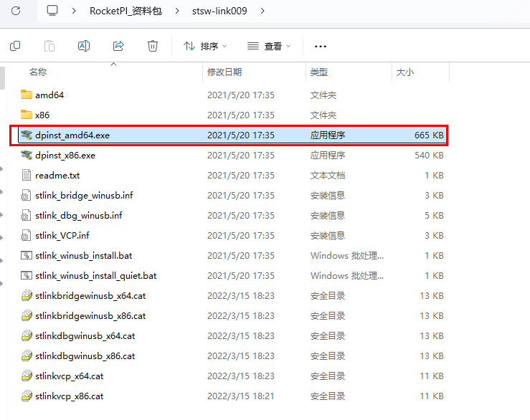The image size is (530, 420).
Task: Click the Rename toolbar icon
Action: click(x=84, y=46)
